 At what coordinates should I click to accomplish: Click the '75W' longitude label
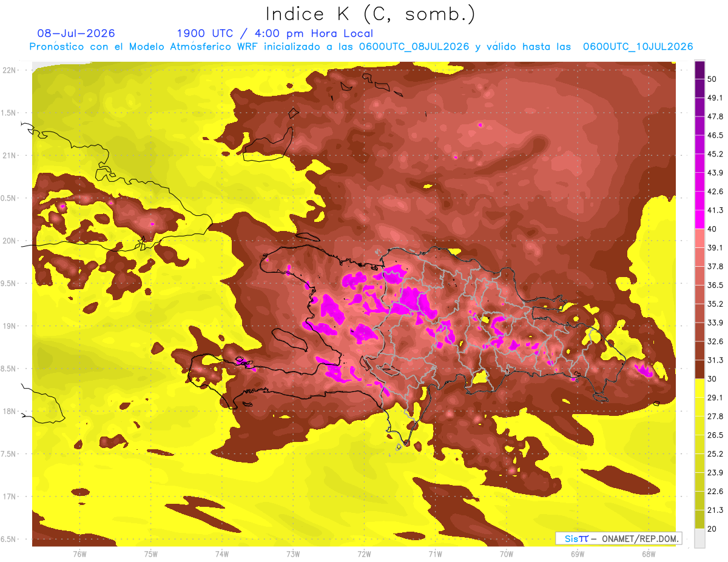tap(151, 554)
